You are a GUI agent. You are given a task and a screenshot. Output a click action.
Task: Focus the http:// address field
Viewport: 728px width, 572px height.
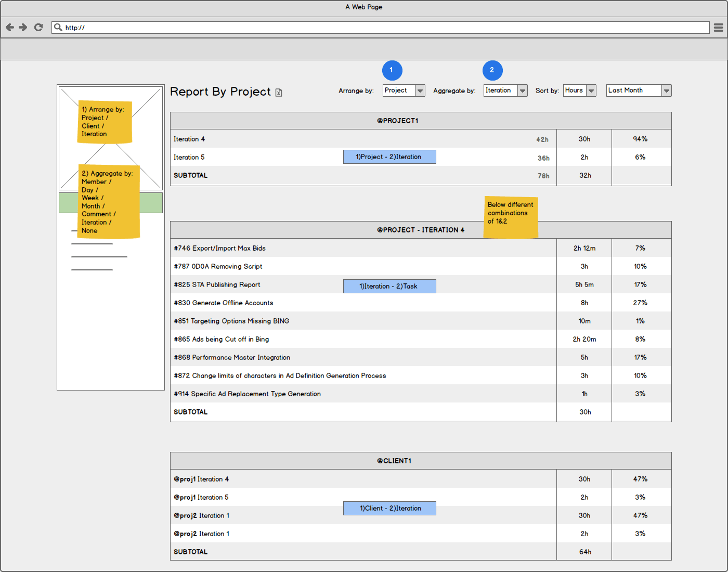tap(381, 28)
